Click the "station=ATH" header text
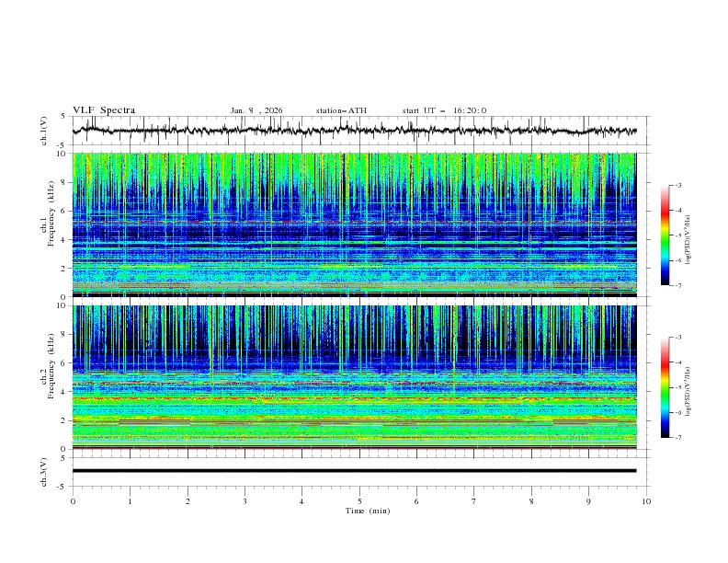This screenshot has height=563, width=728. point(341,110)
